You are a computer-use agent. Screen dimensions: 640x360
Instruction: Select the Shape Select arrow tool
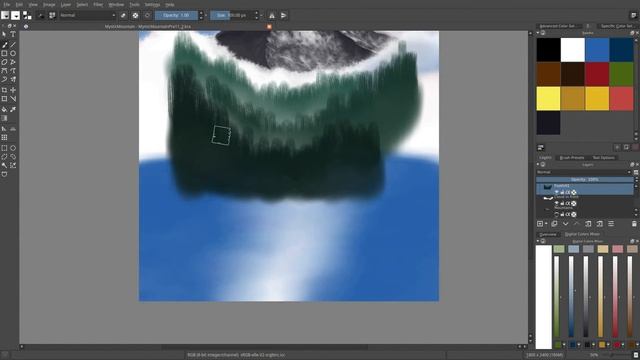[4, 34]
